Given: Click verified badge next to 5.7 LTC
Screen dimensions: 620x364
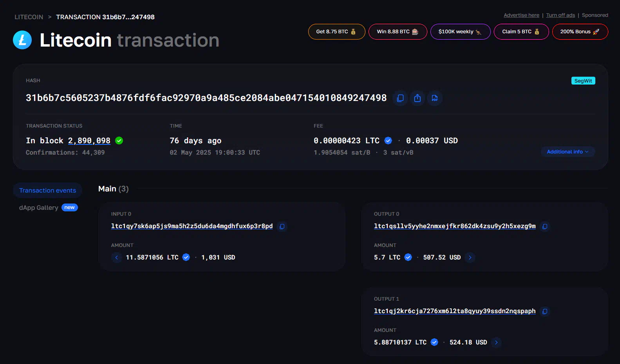Looking at the screenshot, I should [408, 257].
